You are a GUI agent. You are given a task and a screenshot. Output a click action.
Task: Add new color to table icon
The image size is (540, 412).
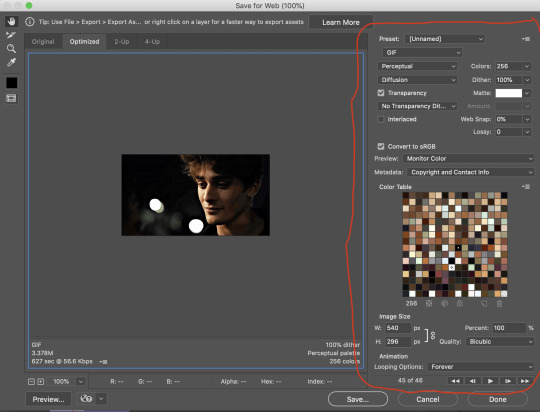[x=484, y=303]
